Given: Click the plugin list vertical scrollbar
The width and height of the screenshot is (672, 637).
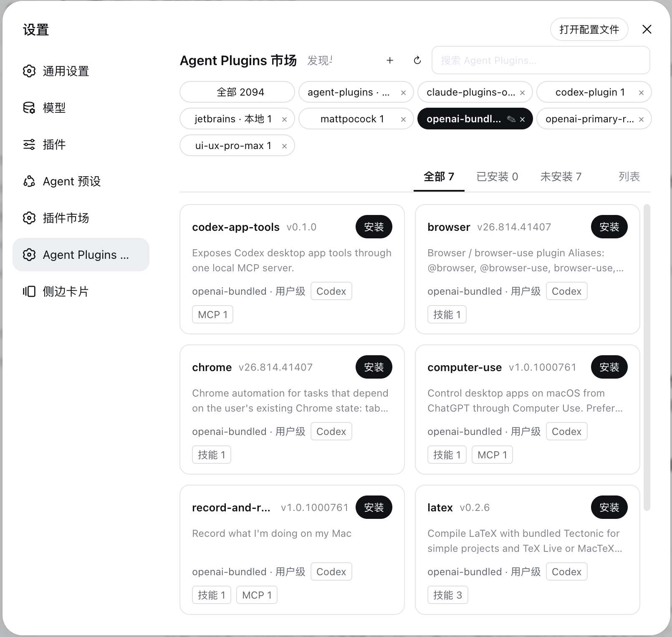Looking at the screenshot, I should click(647, 357).
